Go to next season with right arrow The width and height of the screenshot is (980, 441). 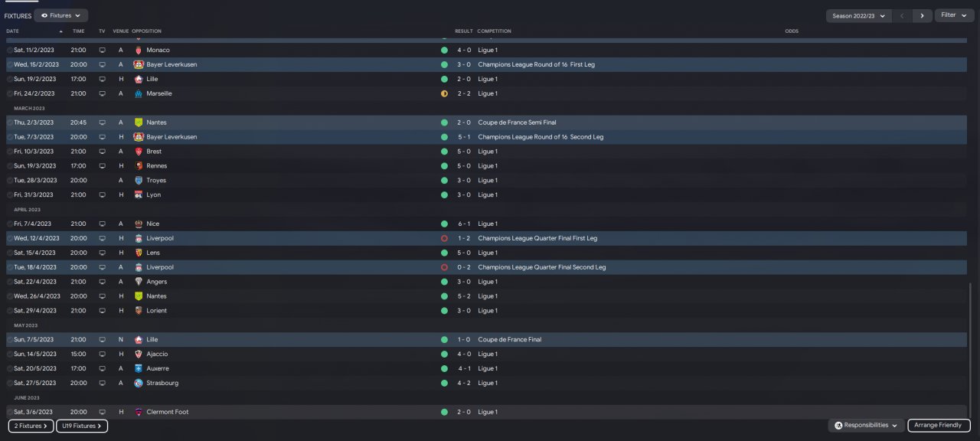923,15
